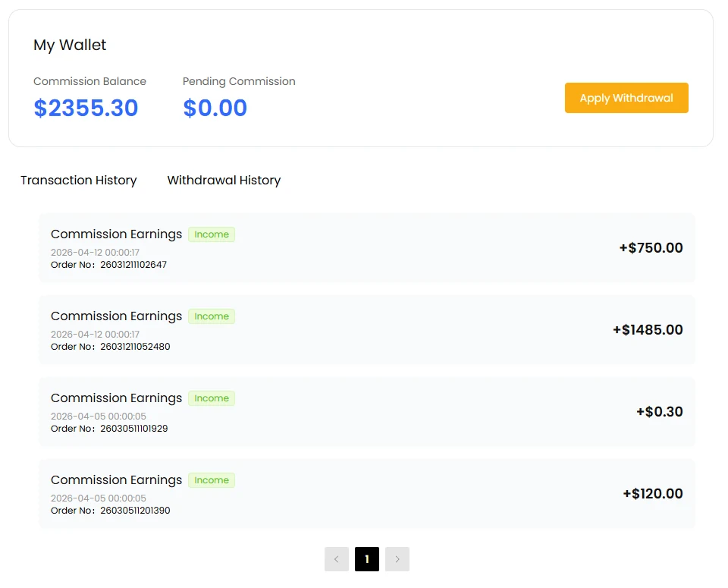Go to previous page with left chevron
This screenshot has width=728, height=588.
tap(336, 558)
